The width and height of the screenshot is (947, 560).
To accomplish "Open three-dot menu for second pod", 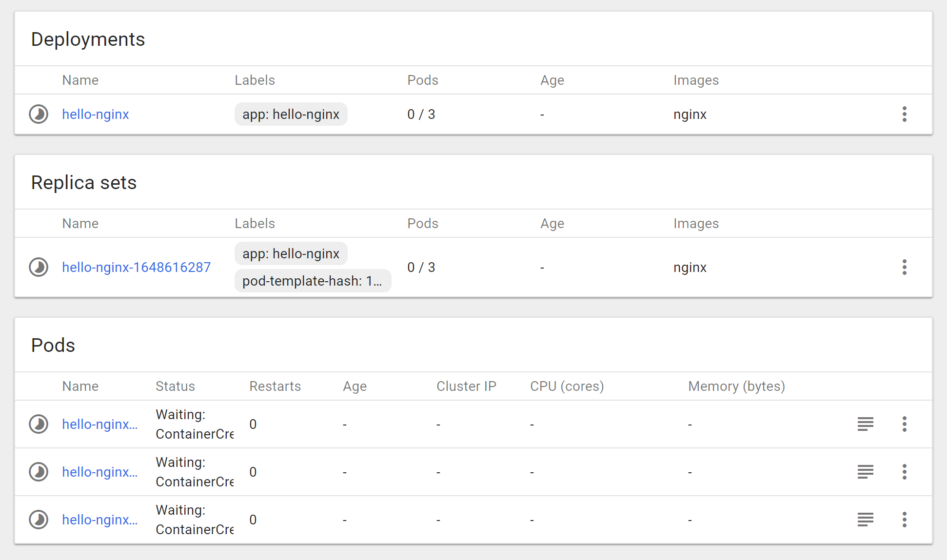I will 905,472.
